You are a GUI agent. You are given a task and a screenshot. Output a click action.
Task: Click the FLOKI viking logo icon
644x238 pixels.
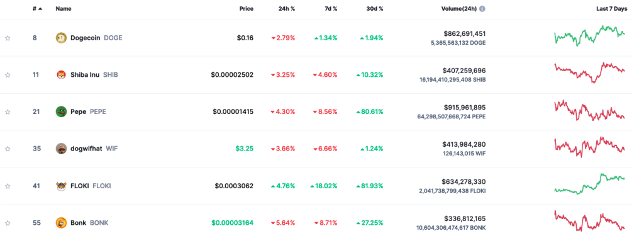[61, 186]
